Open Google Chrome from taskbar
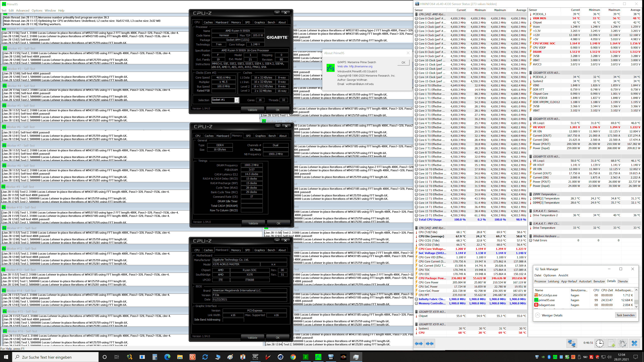The image size is (644, 362). coord(293,357)
